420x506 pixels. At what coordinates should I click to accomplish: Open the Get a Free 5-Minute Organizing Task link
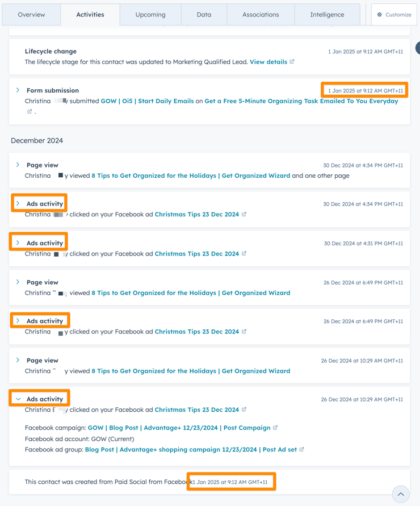pos(301,101)
